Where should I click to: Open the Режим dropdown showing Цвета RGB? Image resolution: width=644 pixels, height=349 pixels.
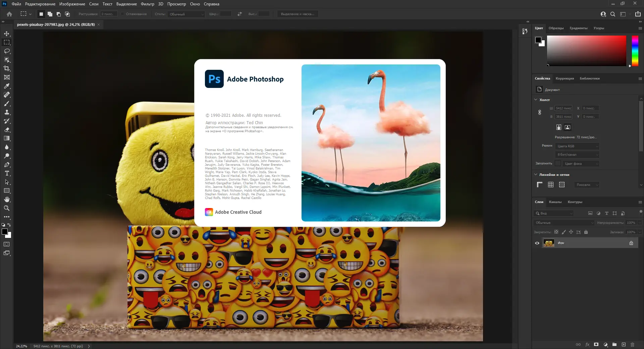pyautogui.click(x=577, y=146)
